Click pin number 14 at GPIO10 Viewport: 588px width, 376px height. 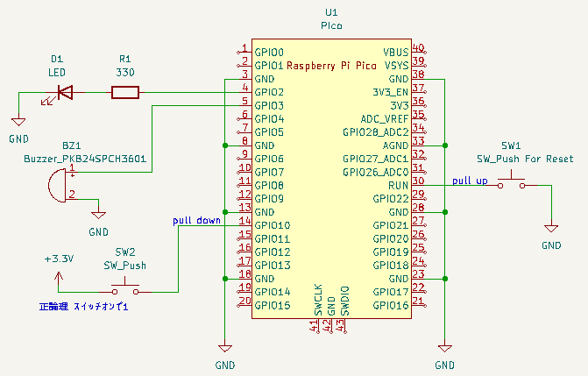click(244, 221)
